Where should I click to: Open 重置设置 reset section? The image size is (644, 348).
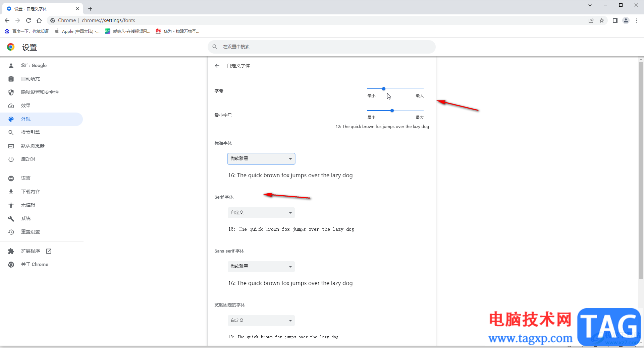tap(42, 232)
